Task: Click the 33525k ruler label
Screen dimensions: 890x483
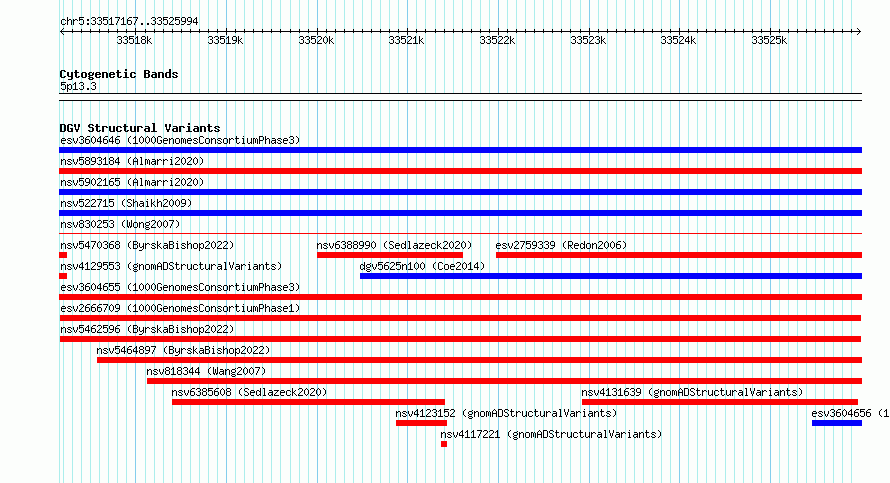Action: coord(769,40)
